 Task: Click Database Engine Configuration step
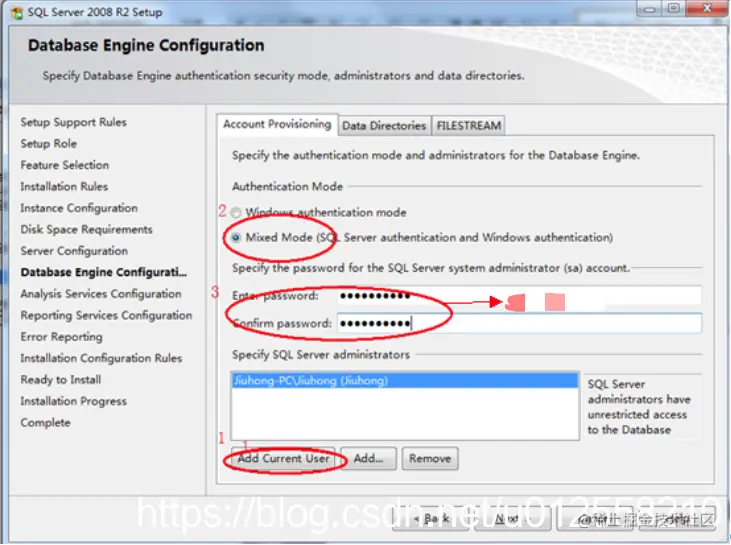(x=103, y=272)
